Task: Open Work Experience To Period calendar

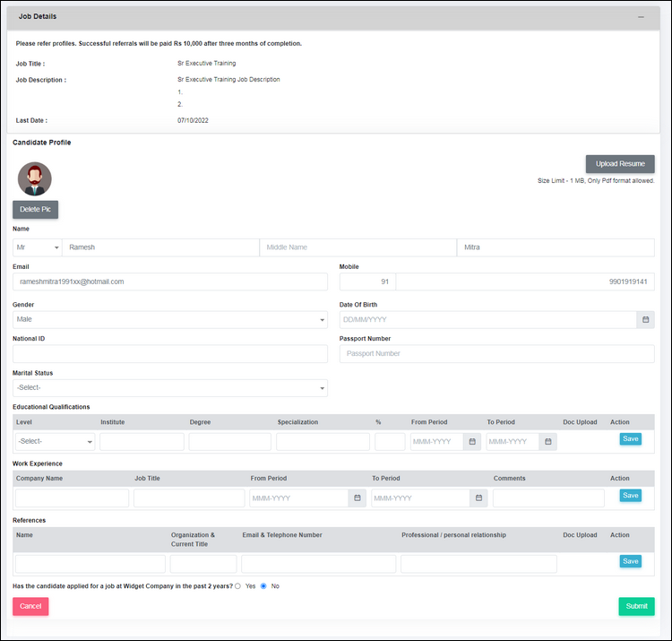Action: click(x=479, y=498)
